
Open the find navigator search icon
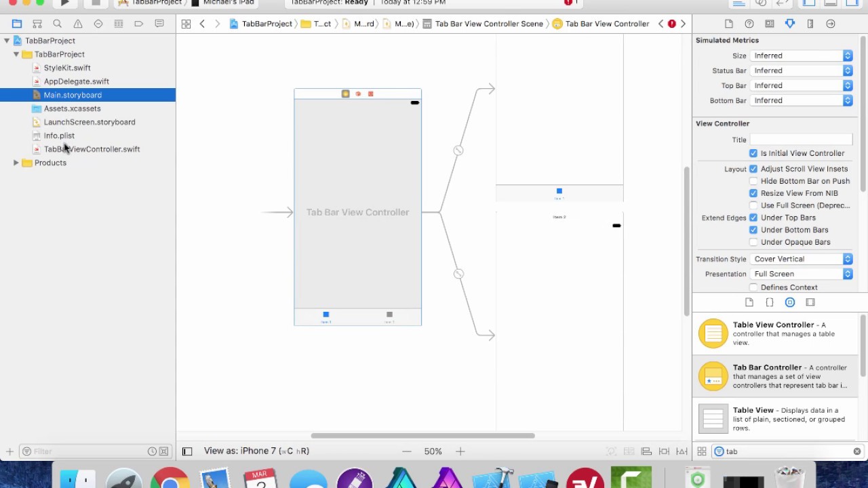click(58, 24)
